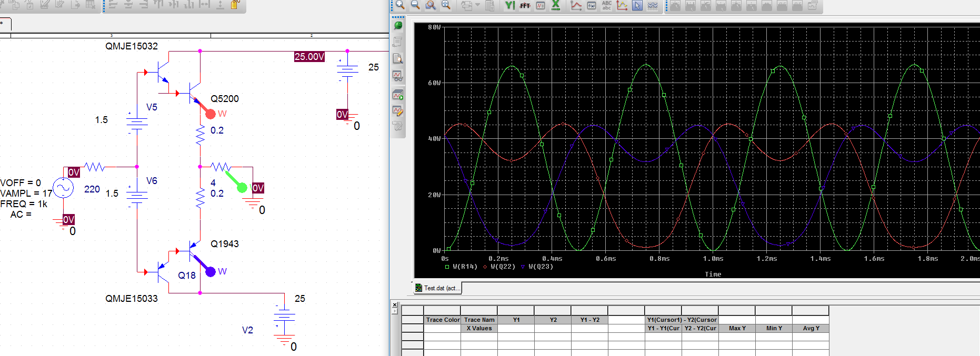
Task: Click the green globe icon in vertical toolbar
Action: 398,25
